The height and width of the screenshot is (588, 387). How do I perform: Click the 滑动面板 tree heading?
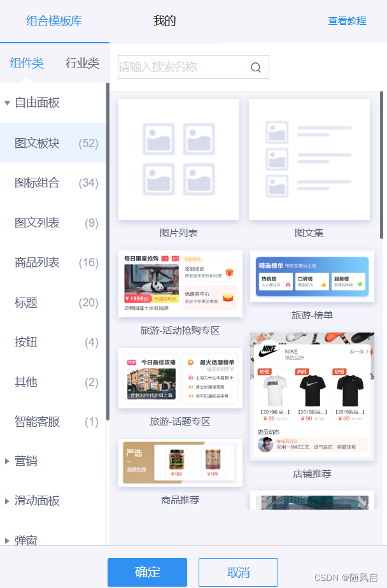(37, 501)
